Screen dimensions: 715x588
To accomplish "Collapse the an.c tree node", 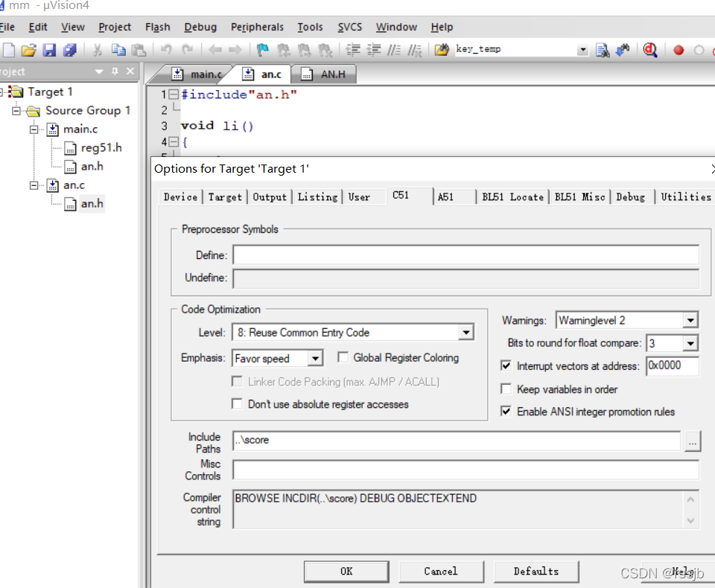I will point(34,185).
